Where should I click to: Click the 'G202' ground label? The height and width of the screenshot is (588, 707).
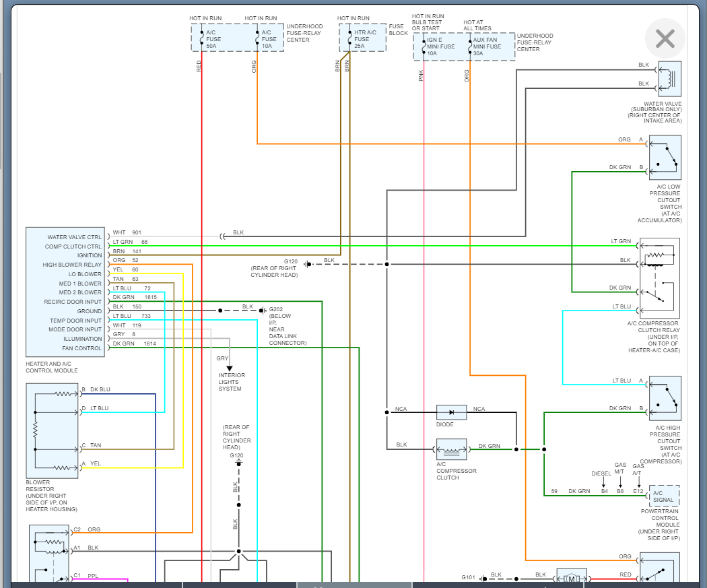pos(276,309)
